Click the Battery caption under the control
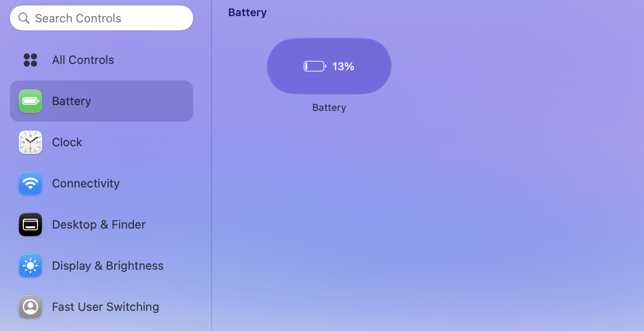This screenshot has height=331, width=644. tap(329, 108)
